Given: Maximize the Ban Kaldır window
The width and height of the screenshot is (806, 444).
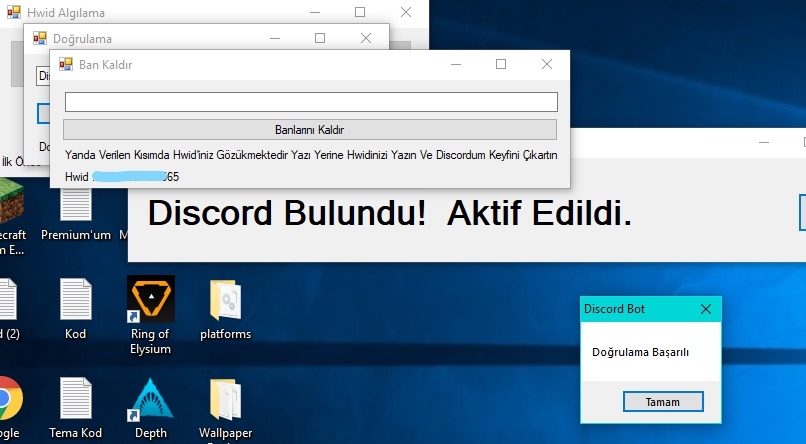Looking at the screenshot, I should (x=501, y=64).
